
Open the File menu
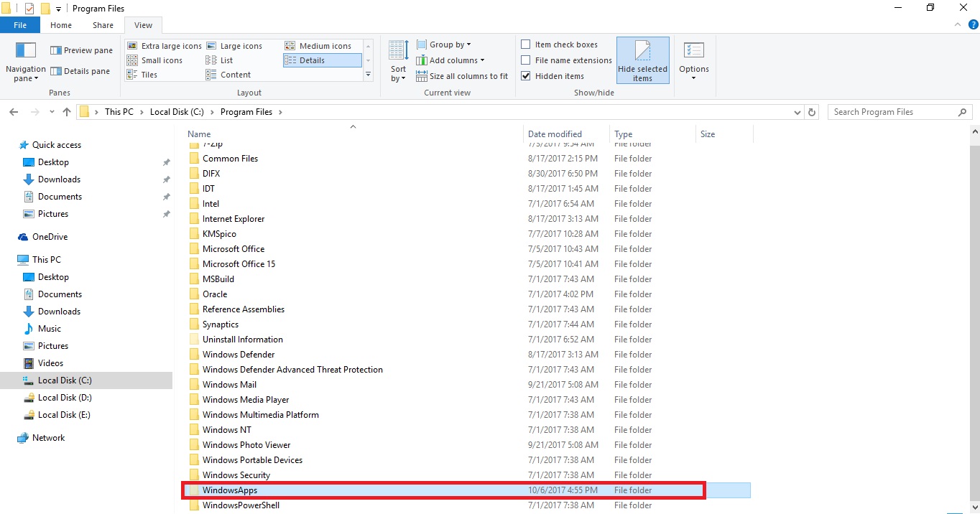(19, 24)
